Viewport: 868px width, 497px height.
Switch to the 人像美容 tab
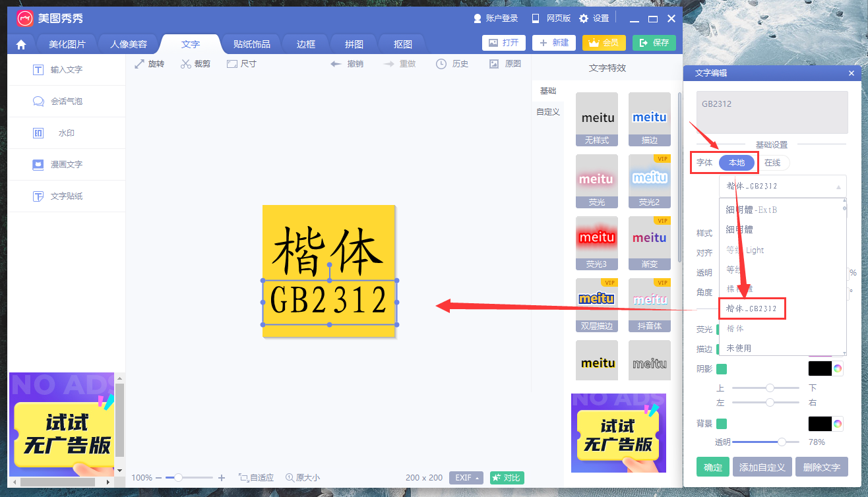point(129,44)
